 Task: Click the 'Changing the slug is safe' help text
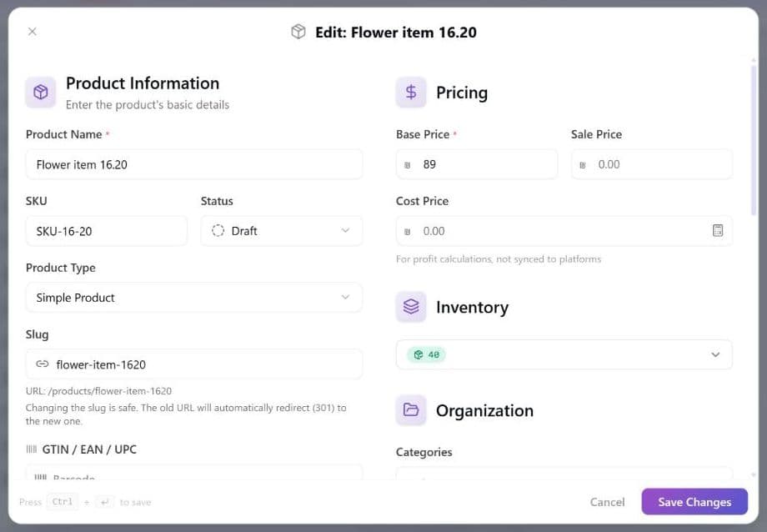(x=186, y=414)
